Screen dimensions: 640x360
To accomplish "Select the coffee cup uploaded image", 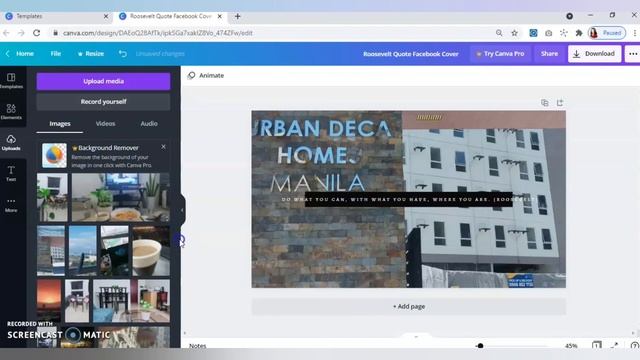I will click(x=151, y=251).
